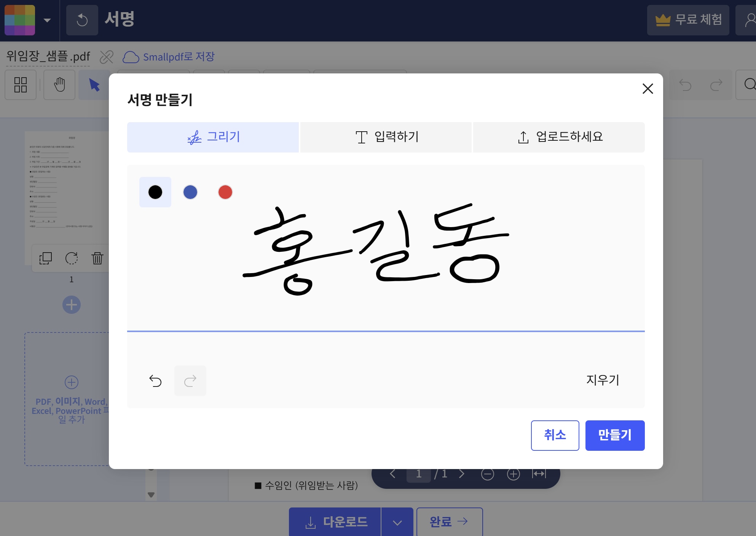Choose the red ink color

coord(225,192)
